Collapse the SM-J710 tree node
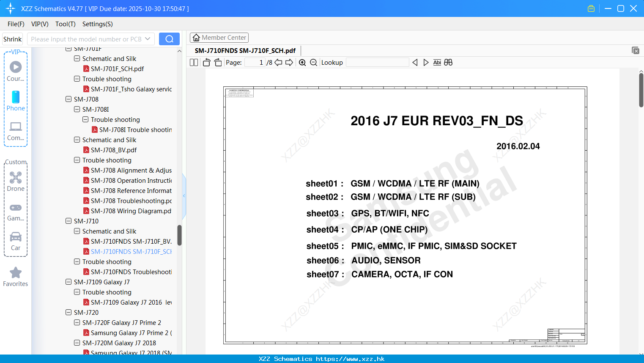The height and width of the screenshot is (363, 644). coord(69,221)
